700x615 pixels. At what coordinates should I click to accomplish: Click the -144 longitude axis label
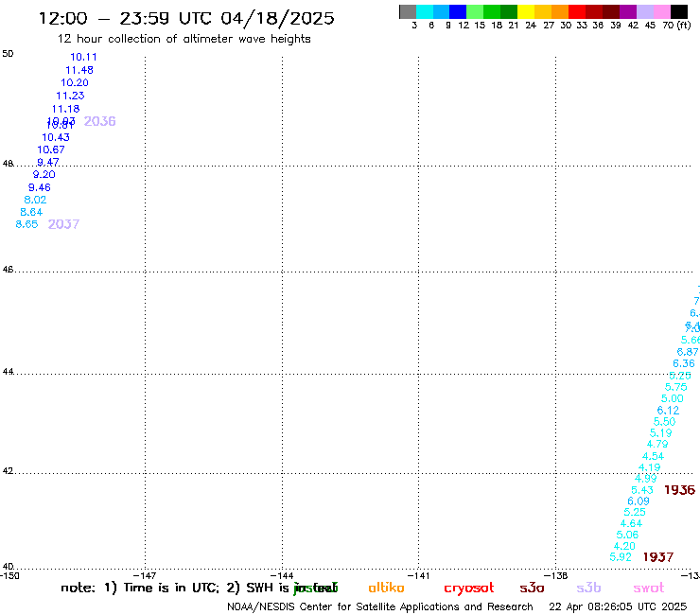click(x=282, y=575)
